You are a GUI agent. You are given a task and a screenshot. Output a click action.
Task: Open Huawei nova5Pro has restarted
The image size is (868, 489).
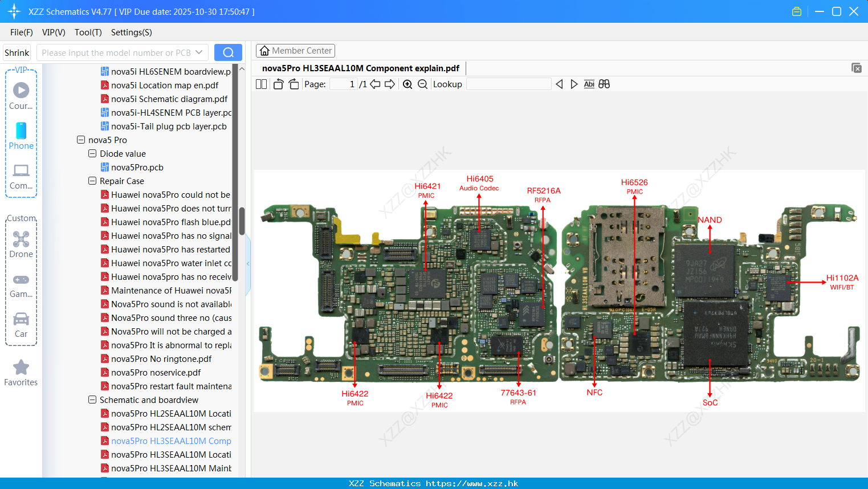coord(166,249)
